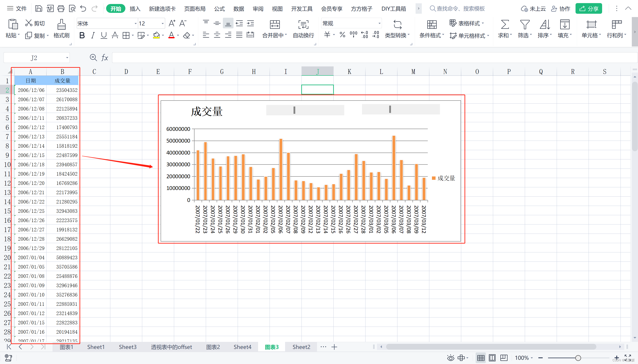638x364 pixels.
Task: Increase font size with A+ icon
Action: 172,23
